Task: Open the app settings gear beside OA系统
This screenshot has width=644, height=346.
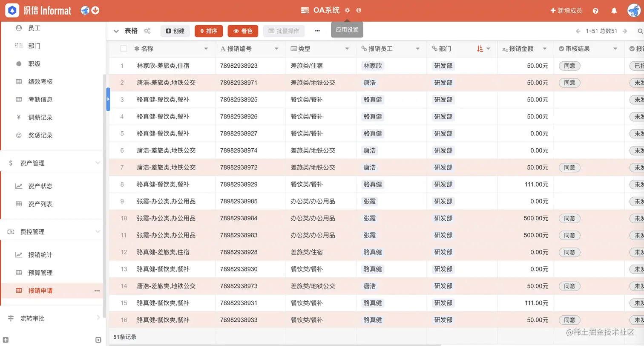Action: pos(347,10)
